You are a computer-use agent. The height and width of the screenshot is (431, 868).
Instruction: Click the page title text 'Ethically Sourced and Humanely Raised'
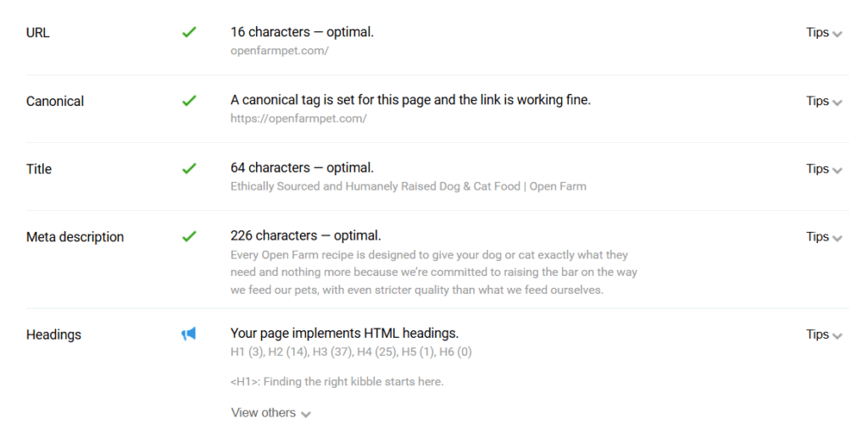click(x=331, y=186)
